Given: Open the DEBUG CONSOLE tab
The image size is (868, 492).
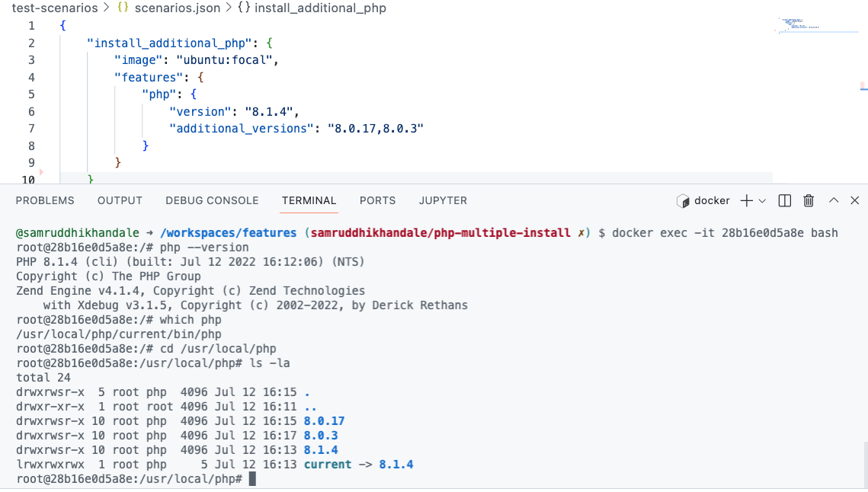Looking at the screenshot, I should 212,201.
